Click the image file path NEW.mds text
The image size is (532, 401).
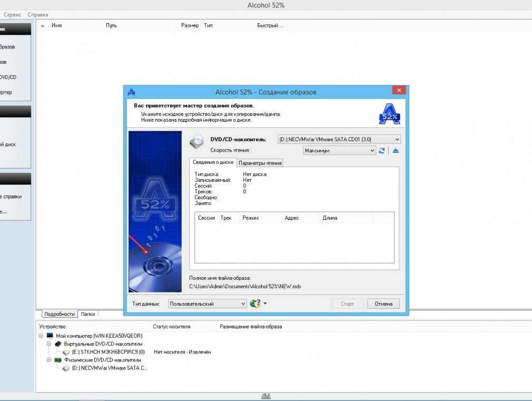click(245, 286)
